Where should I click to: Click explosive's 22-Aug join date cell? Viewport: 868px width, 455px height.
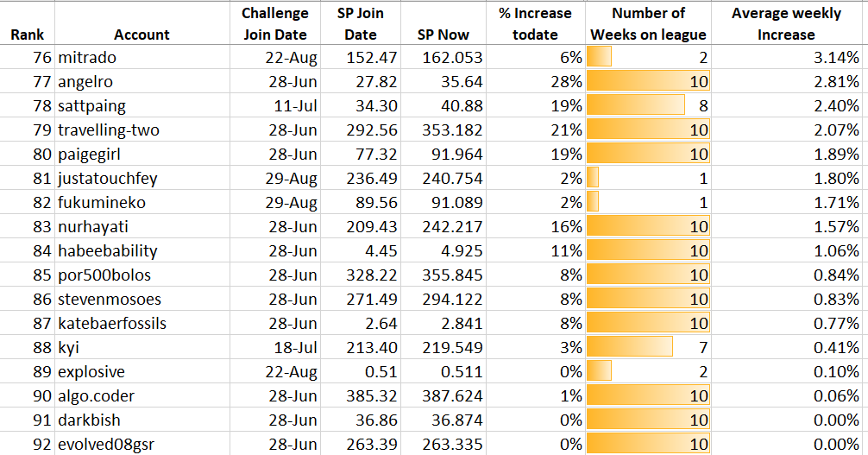point(275,371)
